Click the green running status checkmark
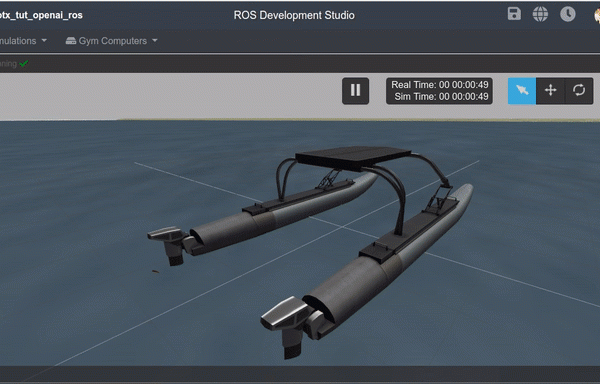 coord(24,63)
